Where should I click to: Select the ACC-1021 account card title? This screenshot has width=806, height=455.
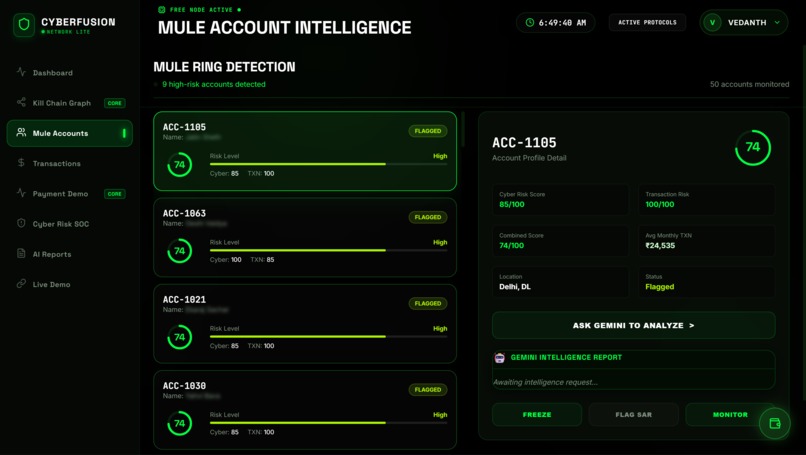pyautogui.click(x=184, y=300)
